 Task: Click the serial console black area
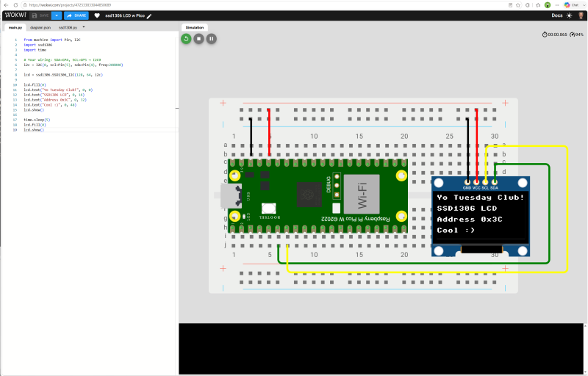[x=381, y=349]
